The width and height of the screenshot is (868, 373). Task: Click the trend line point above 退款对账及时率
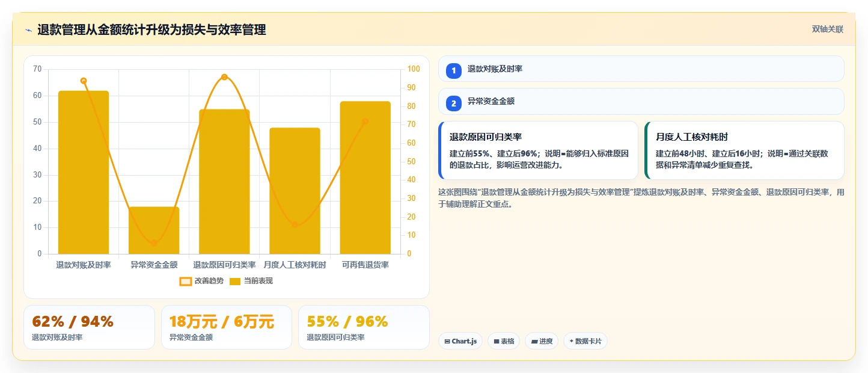(84, 81)
